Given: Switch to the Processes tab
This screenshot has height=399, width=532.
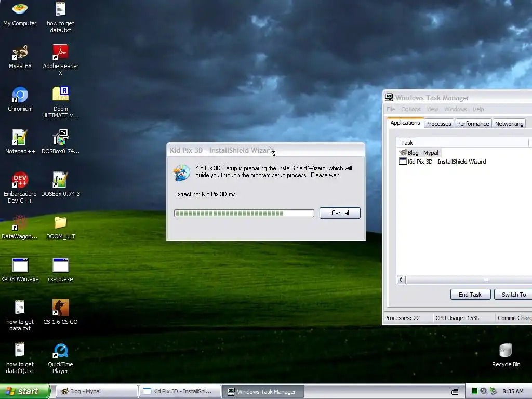Looking at the screenshot, I should click(438, 124).
